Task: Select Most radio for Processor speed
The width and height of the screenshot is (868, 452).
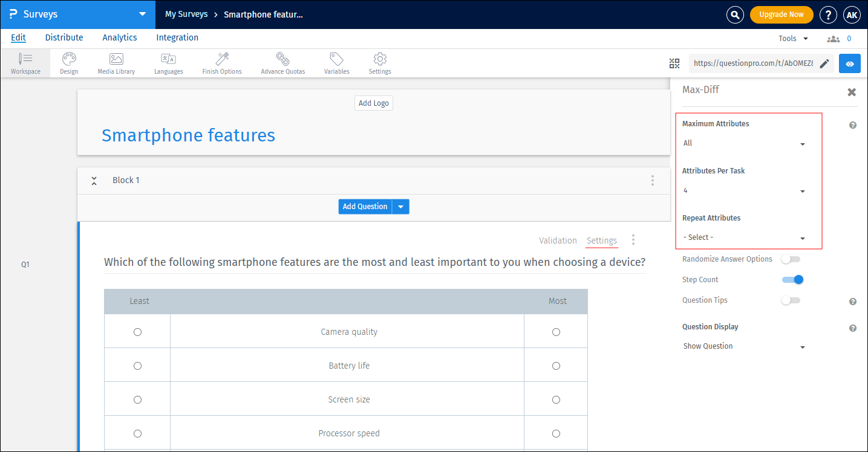Action: pos(556,433)
